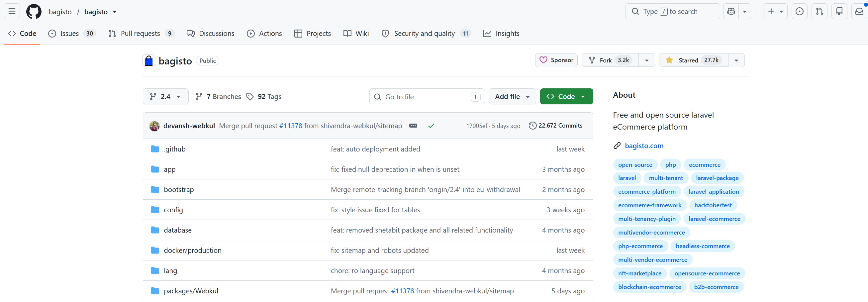868x302 pixels.
Task: Select the Code tab
Action: [x=22, y=33]
